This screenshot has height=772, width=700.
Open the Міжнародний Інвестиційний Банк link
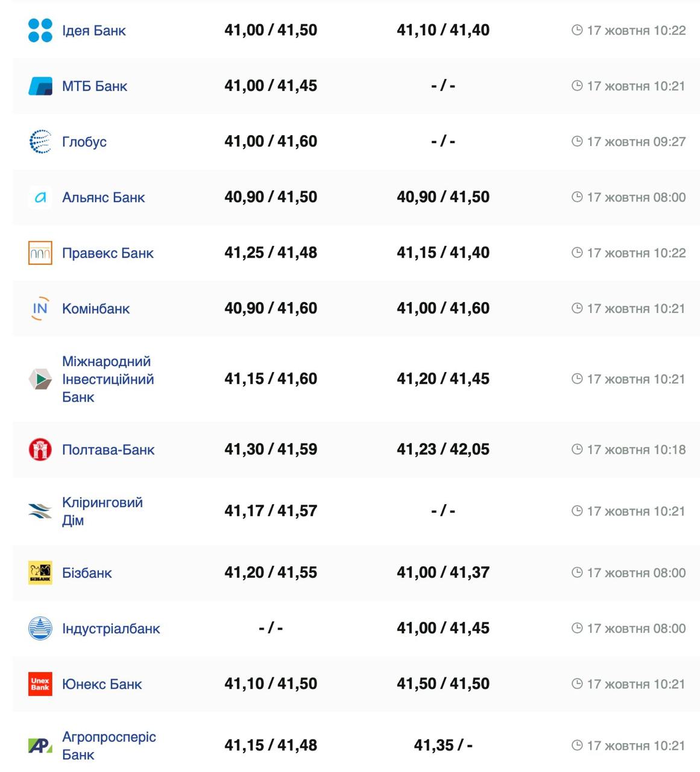[108, 379]
